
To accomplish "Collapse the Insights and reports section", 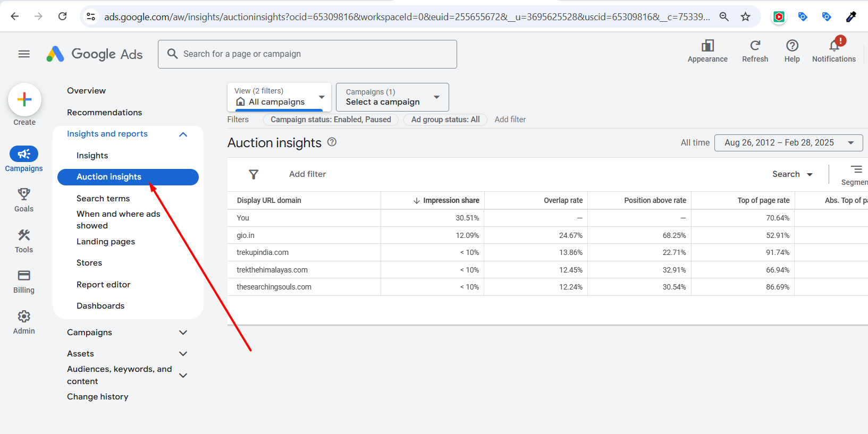I will [183, 134].
